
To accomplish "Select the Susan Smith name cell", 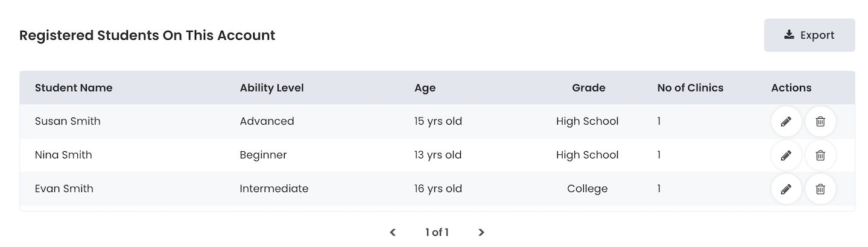I will [68, 121].
